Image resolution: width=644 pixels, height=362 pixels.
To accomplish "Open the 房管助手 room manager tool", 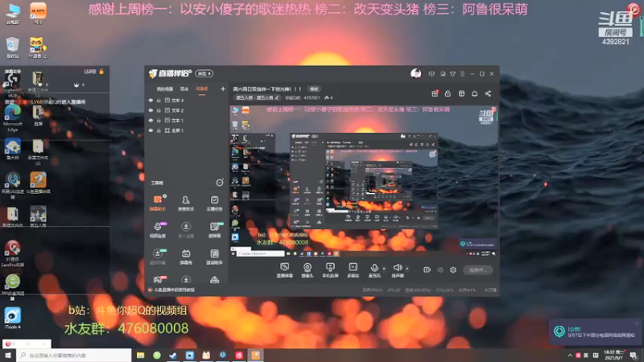I will [186, 204].
